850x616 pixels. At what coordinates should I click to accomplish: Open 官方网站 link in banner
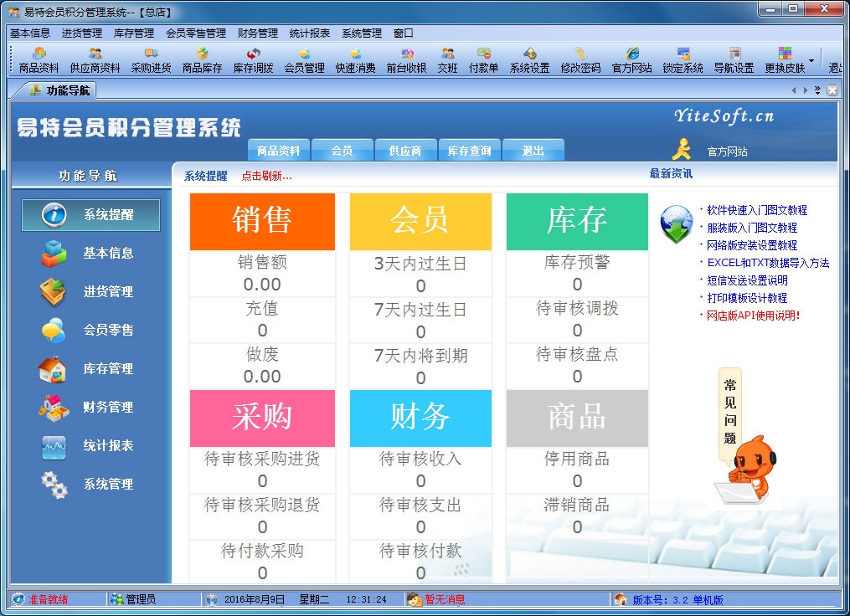pos(727,151)
